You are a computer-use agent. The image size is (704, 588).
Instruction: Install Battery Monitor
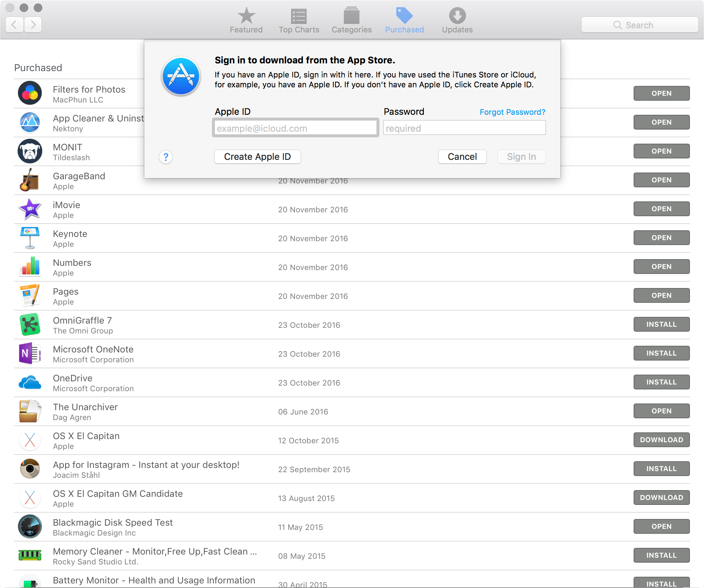(661, 582)
